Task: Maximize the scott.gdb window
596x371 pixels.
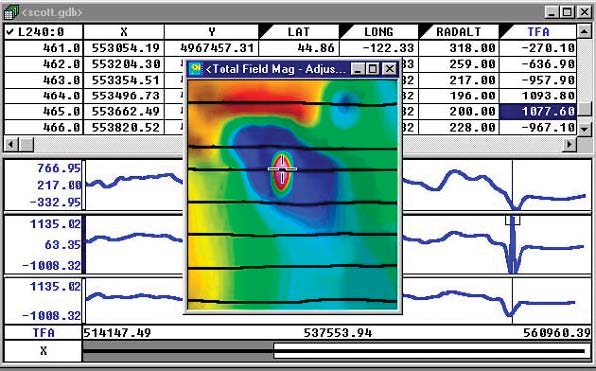Action: point(567,12)
